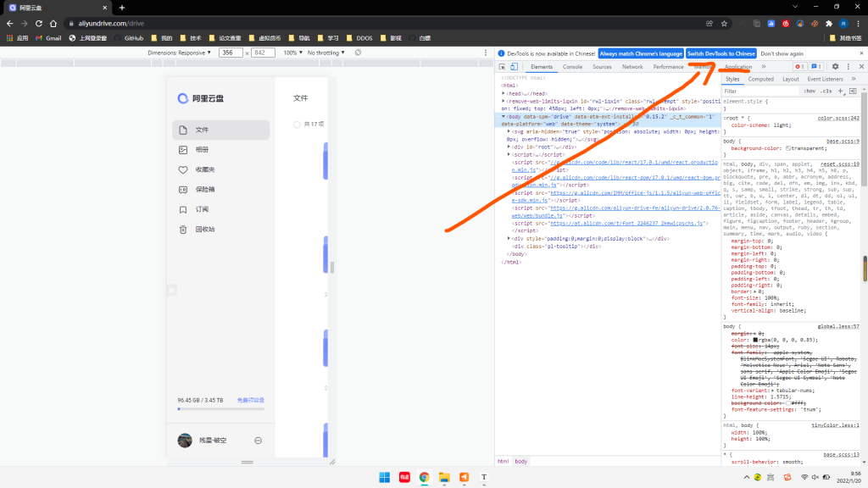The image size is (868, 488).
Task: Switch to the Console tab
Action: pos(572,66)
